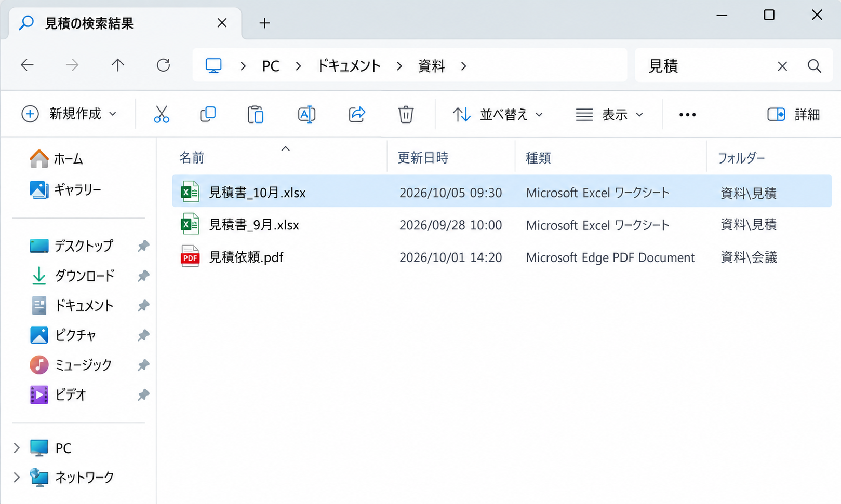
Task: Open ミュージック in the sidebar
Action: [x=71, y=365]
